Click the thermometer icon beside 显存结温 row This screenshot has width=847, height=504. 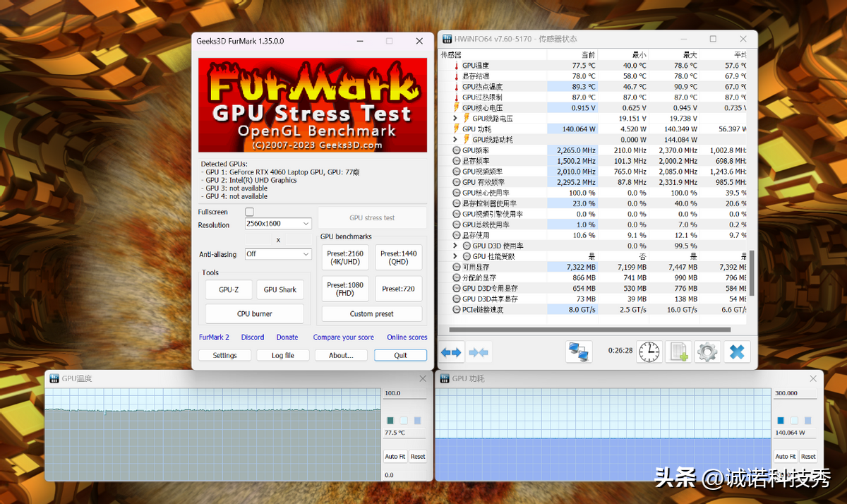pyautogui.click(x=456, y=76)
